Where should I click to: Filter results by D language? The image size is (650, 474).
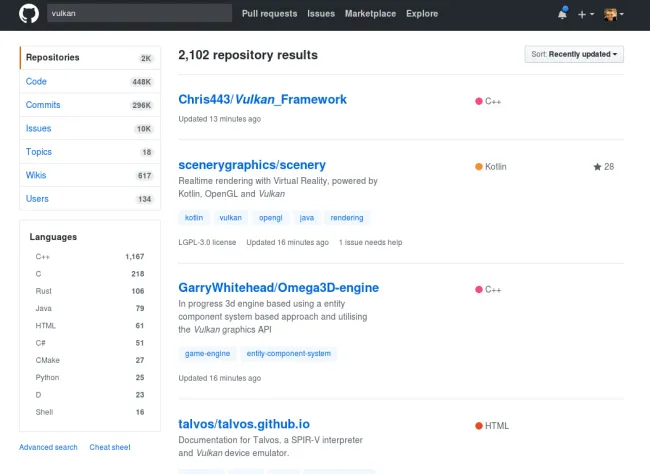click(90, 395)
